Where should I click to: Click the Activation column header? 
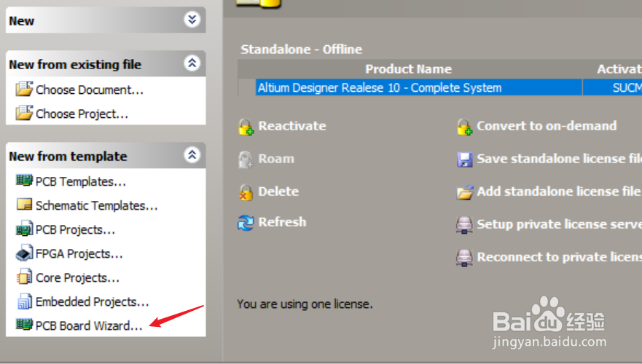pyautogui.click(x=619, y=68)
